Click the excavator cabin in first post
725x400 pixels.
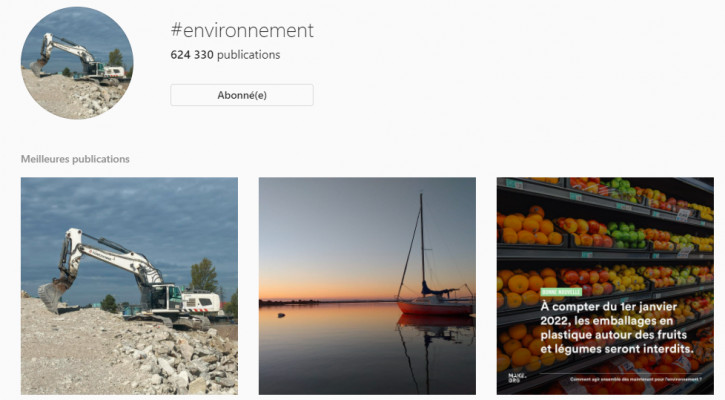pyautogui.click(x=165, y=296)
